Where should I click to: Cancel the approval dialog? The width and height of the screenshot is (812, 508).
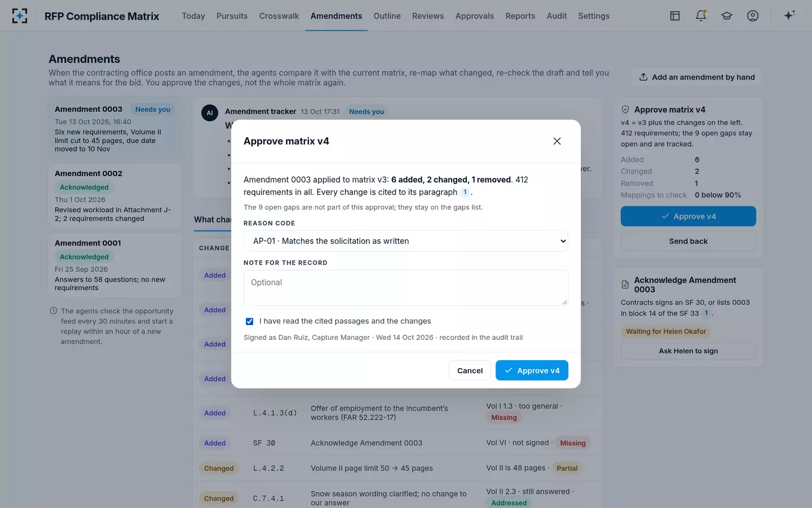tap(470, 370)
